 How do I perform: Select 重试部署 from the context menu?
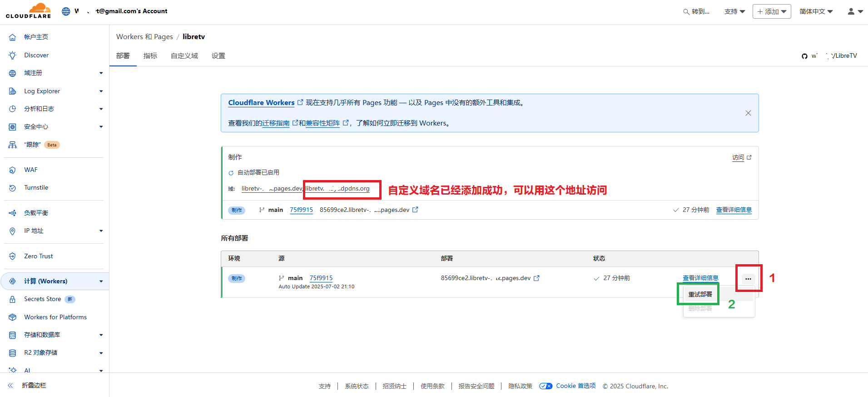700,295
